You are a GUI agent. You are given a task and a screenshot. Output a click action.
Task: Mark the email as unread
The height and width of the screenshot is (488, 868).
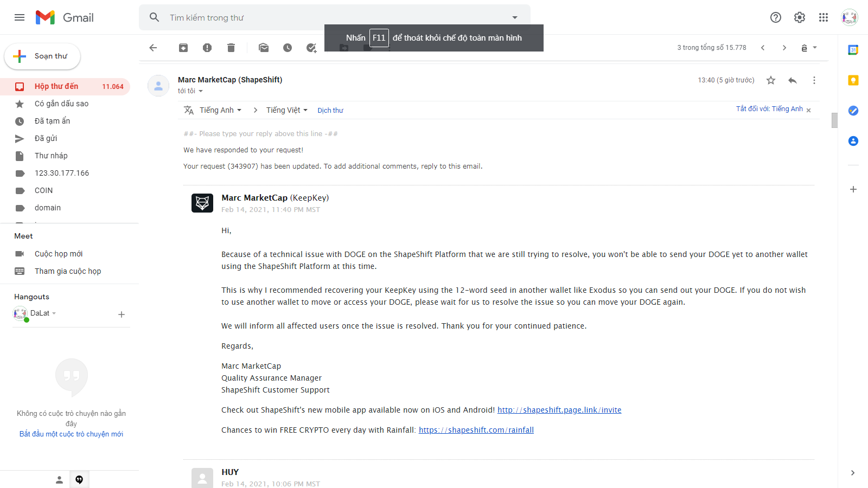coord(264,48)
